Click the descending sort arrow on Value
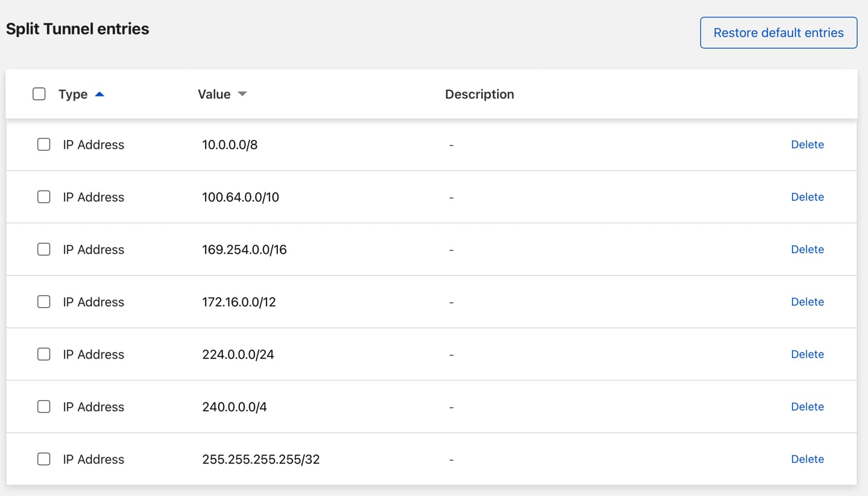This screenshot has height=496, width=868. coord(242,94)
